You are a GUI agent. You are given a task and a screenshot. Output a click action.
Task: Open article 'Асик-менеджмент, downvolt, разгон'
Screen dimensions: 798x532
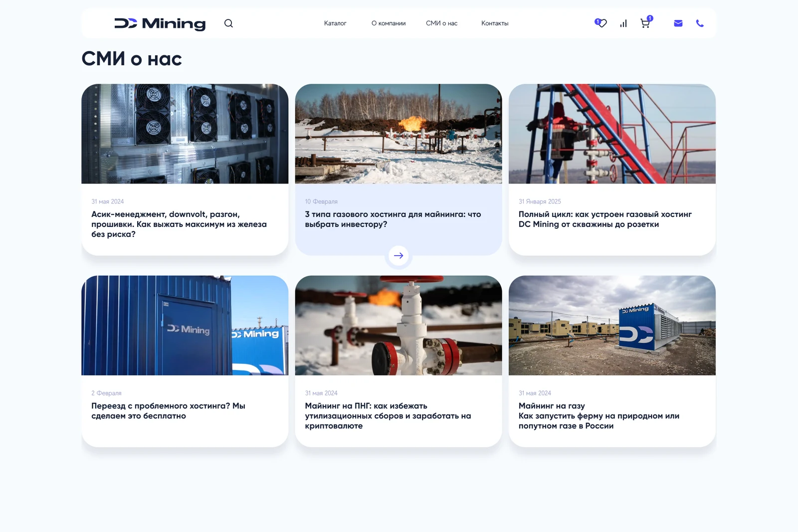179,224
